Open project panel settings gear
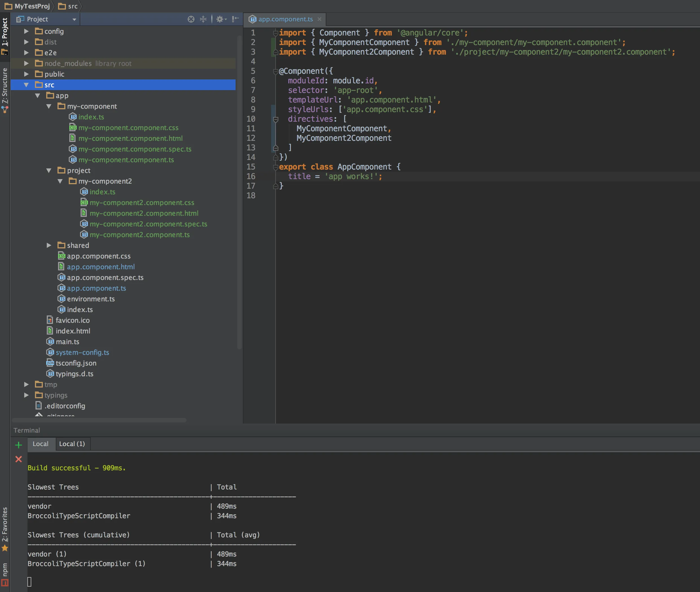 click(x=220, y=19)
